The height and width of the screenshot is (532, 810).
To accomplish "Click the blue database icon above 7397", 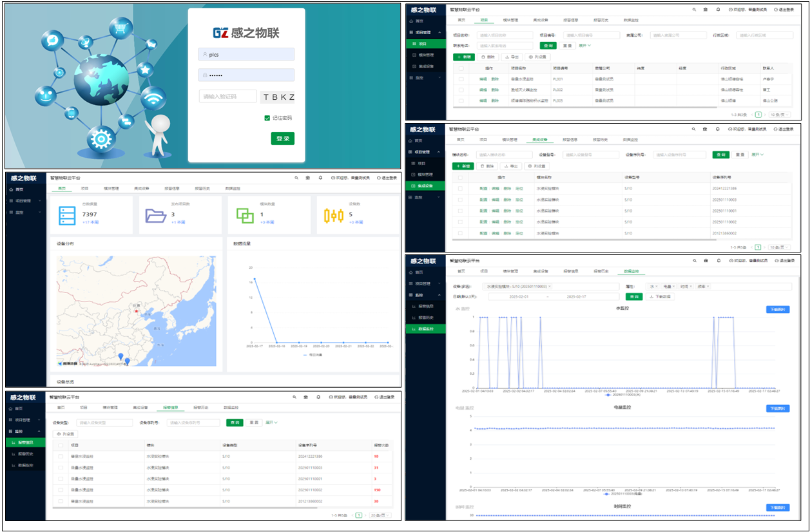I will [x=67, y=215].
